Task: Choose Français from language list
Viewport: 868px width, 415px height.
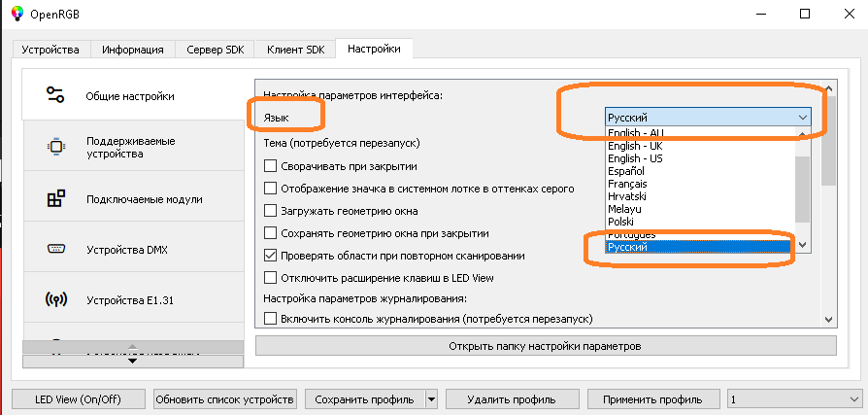Action: 700,184
